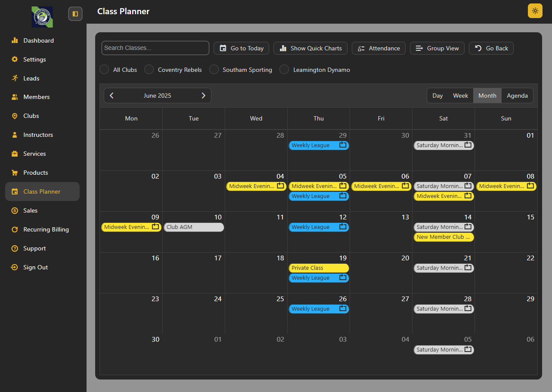Switch the calendar to Agenda view
This screenshot has height=392, width=552.
[517, 96]
